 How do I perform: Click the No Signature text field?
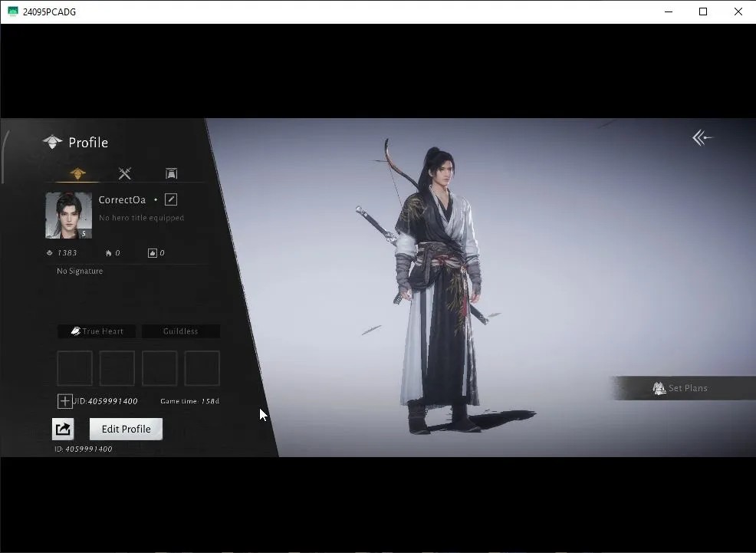point(80,271)
